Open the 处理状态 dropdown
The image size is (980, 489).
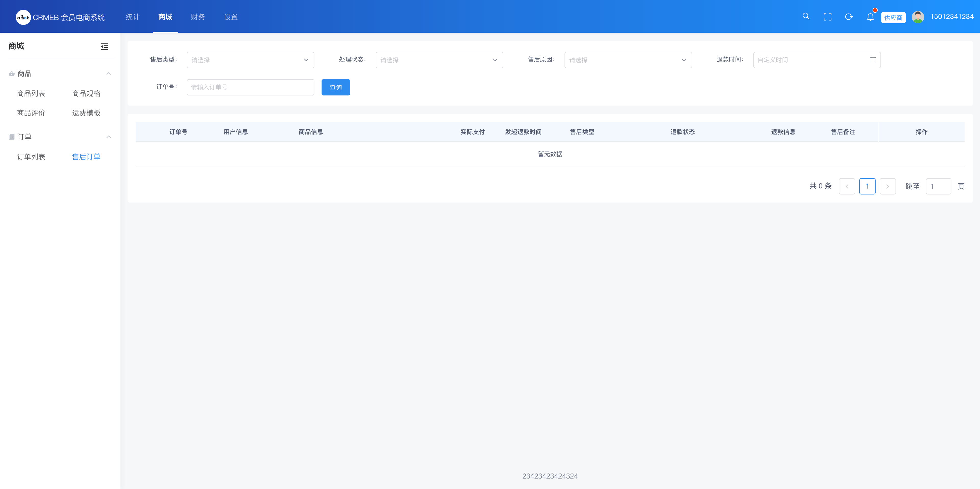pos(439,60)
